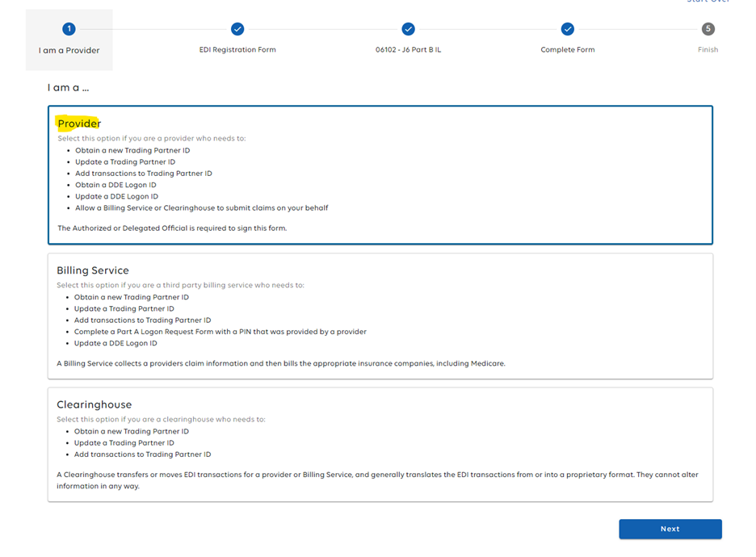Click the highlighted Provider heading
The image size is (756, 557).
pos(79,124)
